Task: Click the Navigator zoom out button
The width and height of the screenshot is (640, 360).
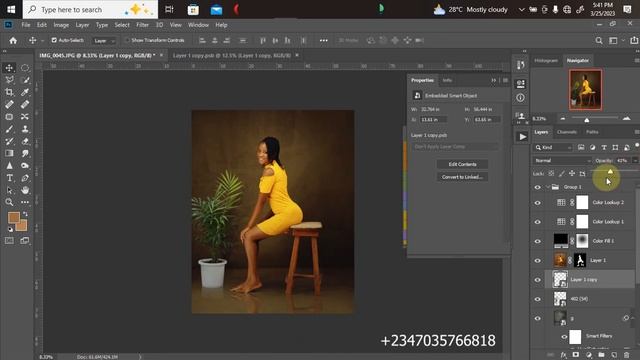Action: [x=563, y=118]
